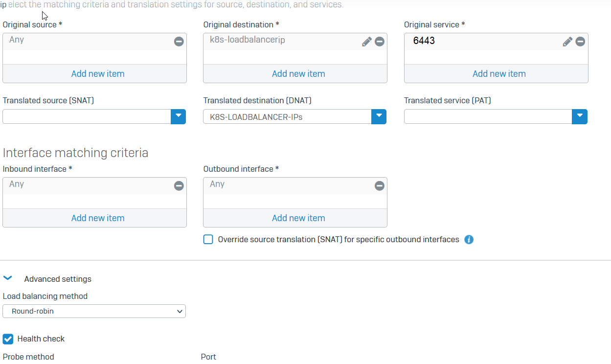Add new item to Outbound interface
The height and width of the screenshot is (364, 611).
(298, 218)
